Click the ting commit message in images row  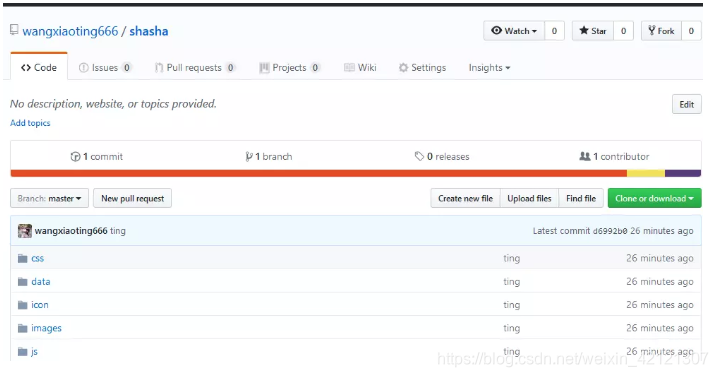[511, 328]
